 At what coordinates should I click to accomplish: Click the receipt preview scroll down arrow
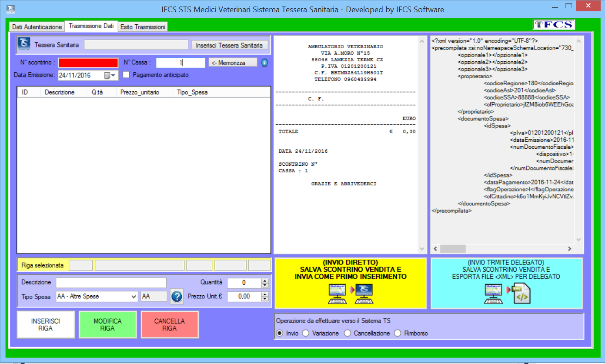pyautogui.click(x=421, y=249)
